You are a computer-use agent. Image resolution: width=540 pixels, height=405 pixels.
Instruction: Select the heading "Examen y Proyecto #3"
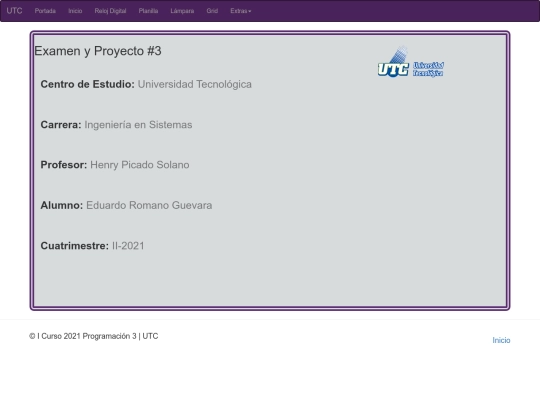98,51
